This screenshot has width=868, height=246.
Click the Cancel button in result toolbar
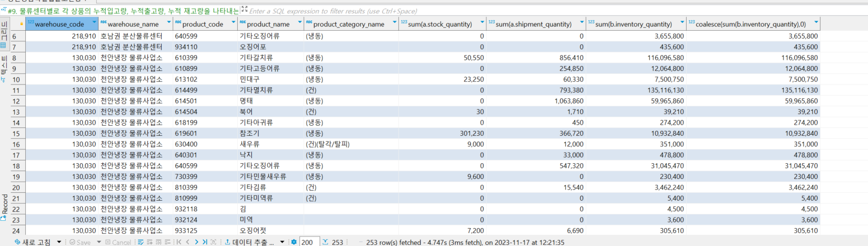118,242
